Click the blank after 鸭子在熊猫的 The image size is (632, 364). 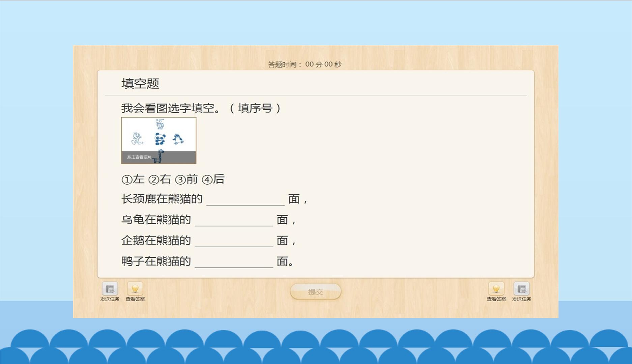pyautogui.click(x=234, y=262)
